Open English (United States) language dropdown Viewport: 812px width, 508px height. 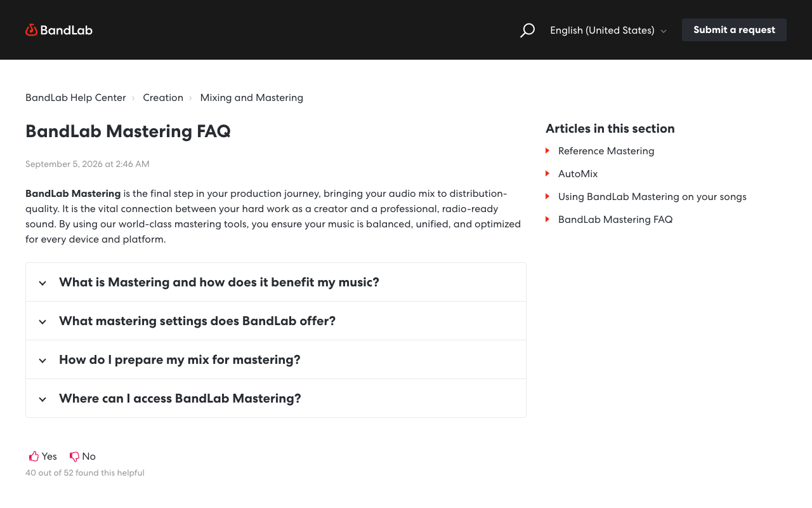click(x=608, y=30)
